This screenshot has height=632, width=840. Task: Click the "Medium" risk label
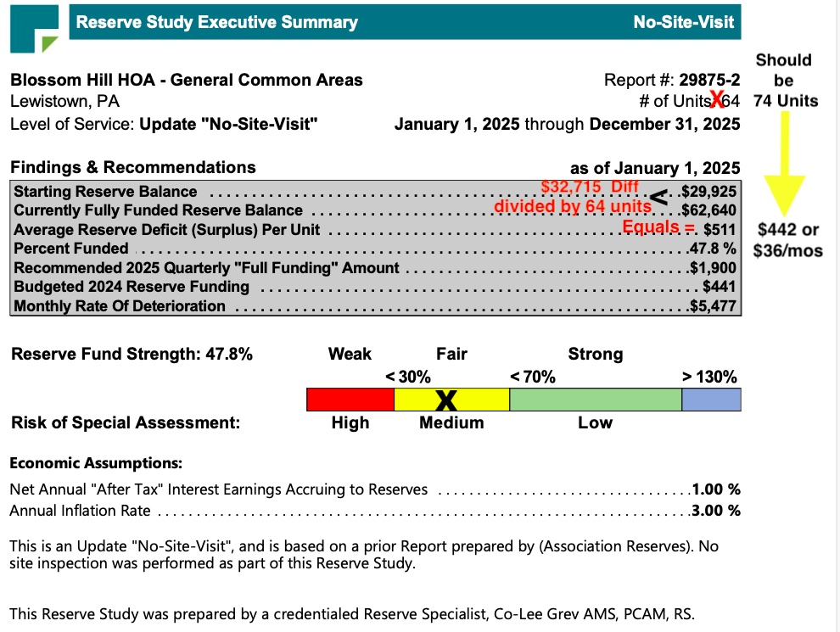coord(451,422)
